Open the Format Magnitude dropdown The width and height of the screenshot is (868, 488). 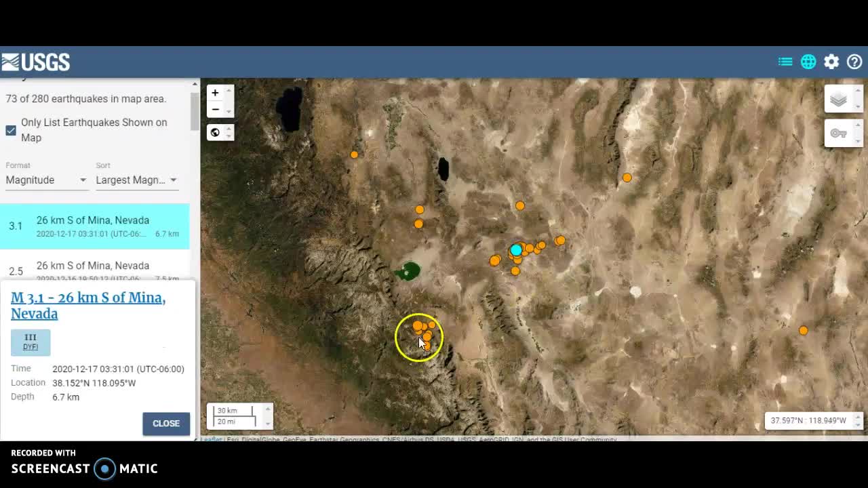pos(46,180)
